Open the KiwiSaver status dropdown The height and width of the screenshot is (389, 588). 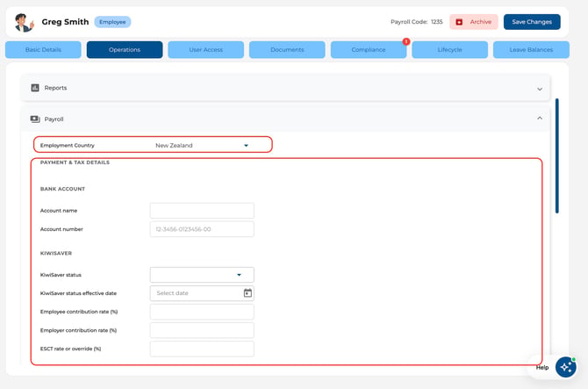(202, 275)
